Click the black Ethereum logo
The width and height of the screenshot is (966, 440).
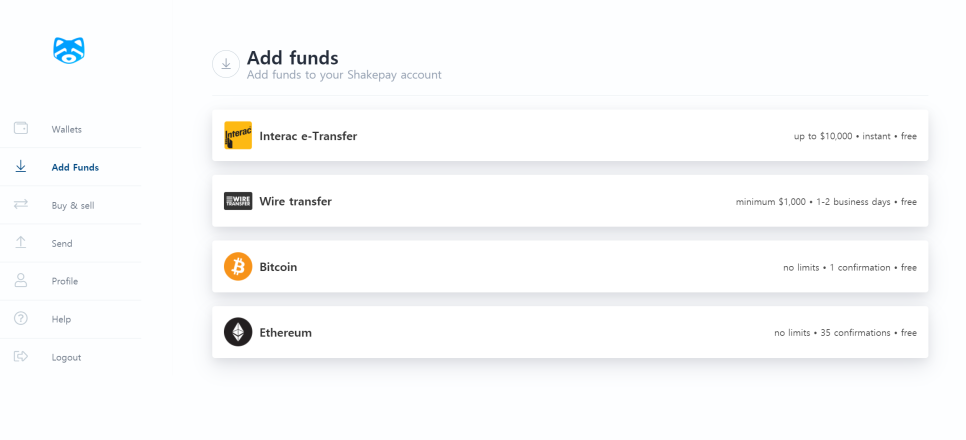(x=238, y=332)
